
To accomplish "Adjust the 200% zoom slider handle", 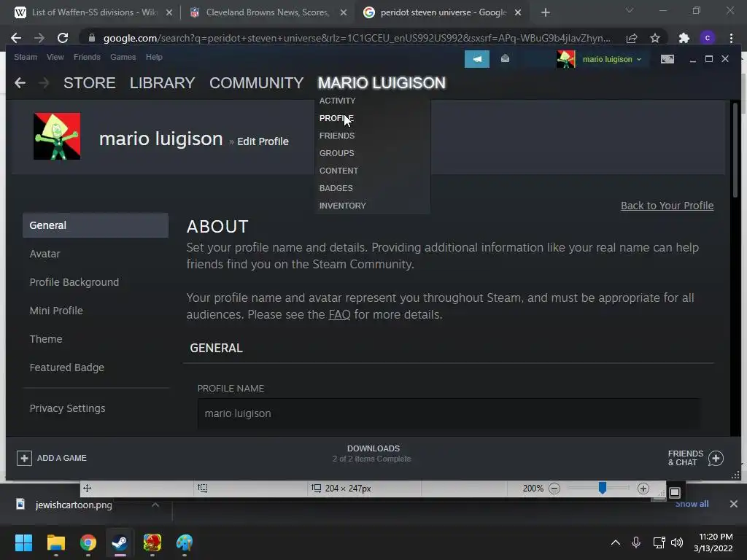I will pos(603,488).
